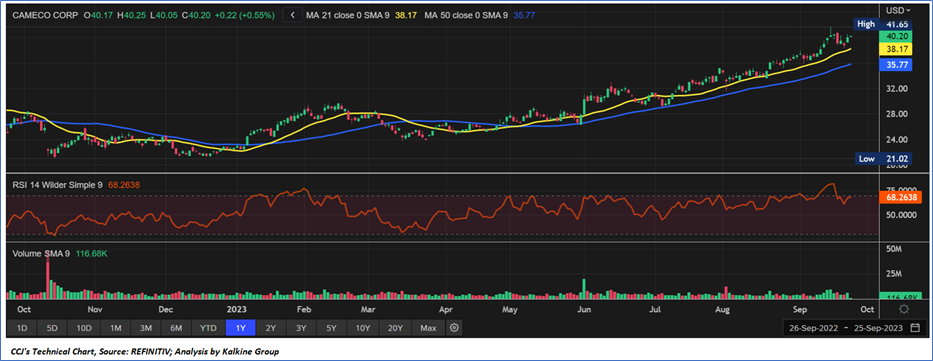Open chart settings gear at bottom right
The width and height of the screenshot is (933, 361).
coord(903,309)
